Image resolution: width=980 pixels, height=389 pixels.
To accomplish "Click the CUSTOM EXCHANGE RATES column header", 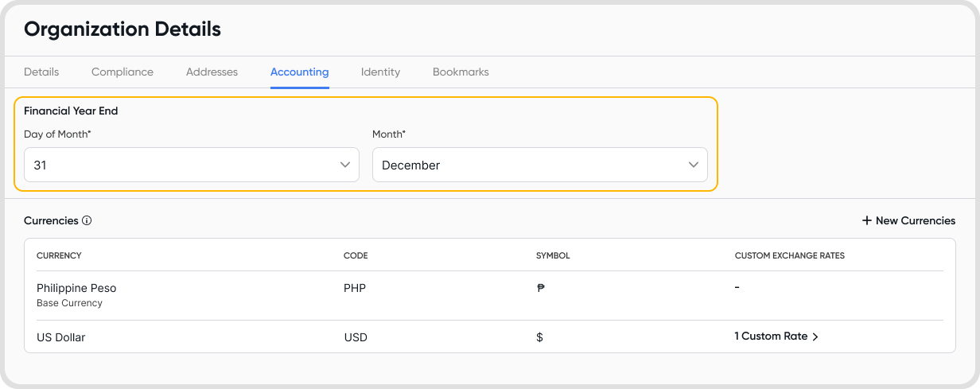I will (789, 255).
